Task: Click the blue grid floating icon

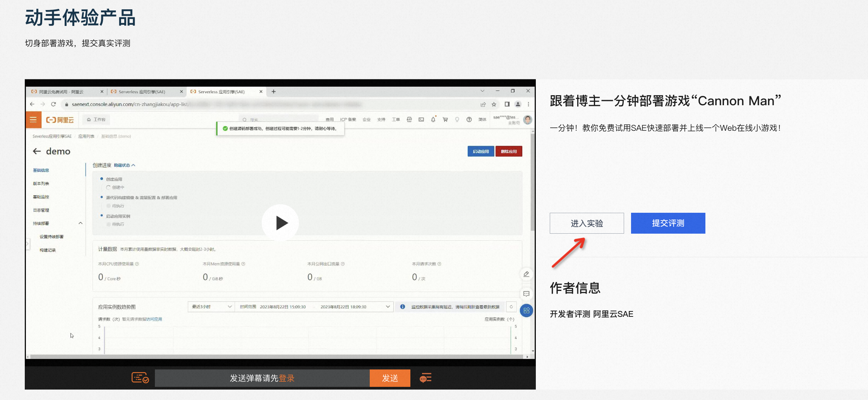Action: coord(527,311)
